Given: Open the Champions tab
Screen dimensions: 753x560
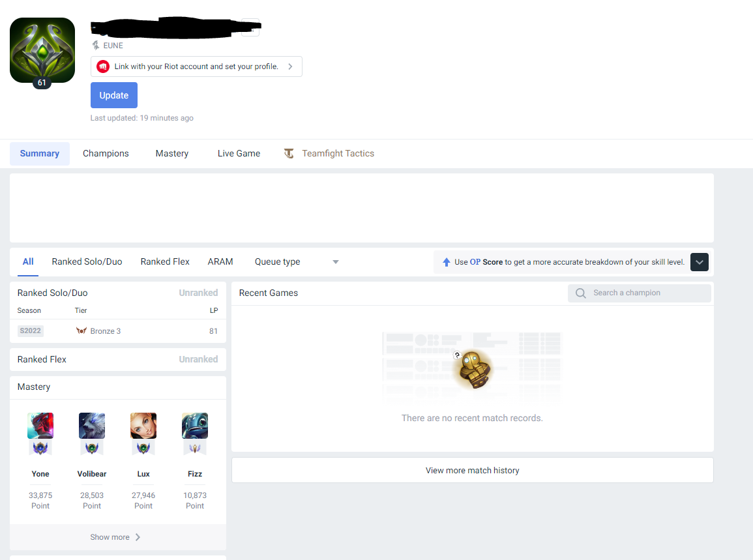Looking at the screenshot, I should click(x=106, y=154).
